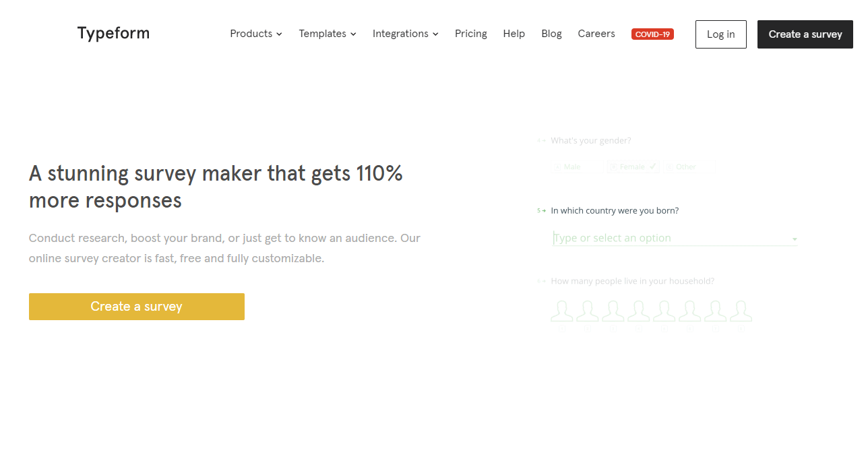Select the checked Female gender option
Image resolution: width=868 pixels, height=459 pixels.
pyautogui.click(x=633, y=166)
